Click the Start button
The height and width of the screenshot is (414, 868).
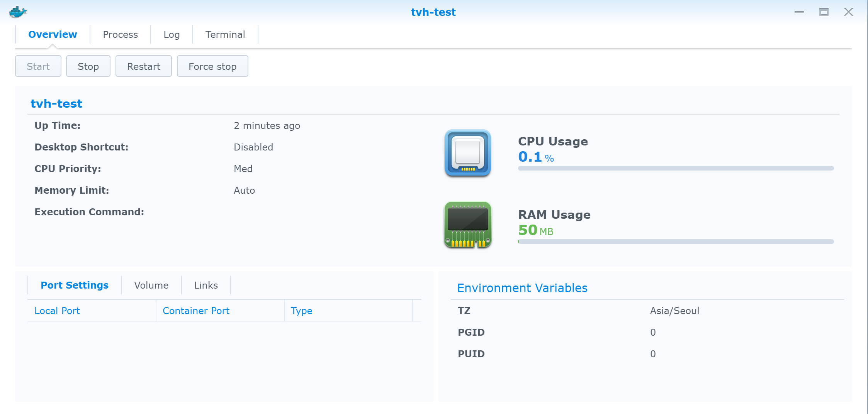click(38, 66)
